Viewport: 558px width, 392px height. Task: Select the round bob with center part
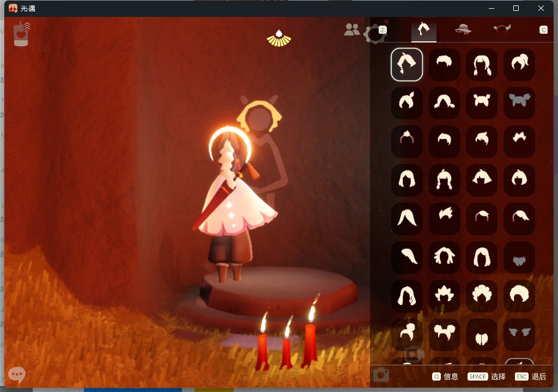pos(519,180)
